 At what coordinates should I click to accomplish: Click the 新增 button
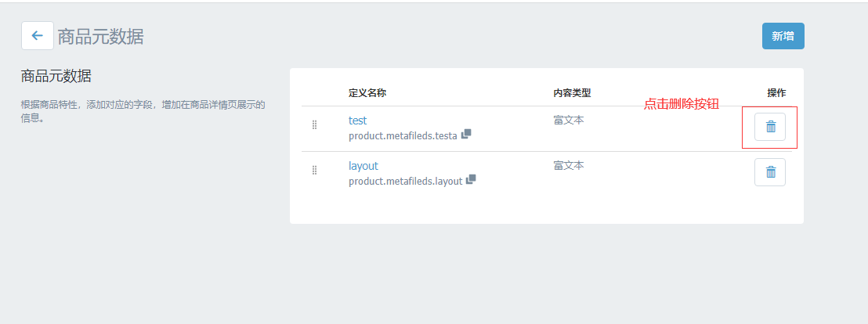[x=783, y=36]
